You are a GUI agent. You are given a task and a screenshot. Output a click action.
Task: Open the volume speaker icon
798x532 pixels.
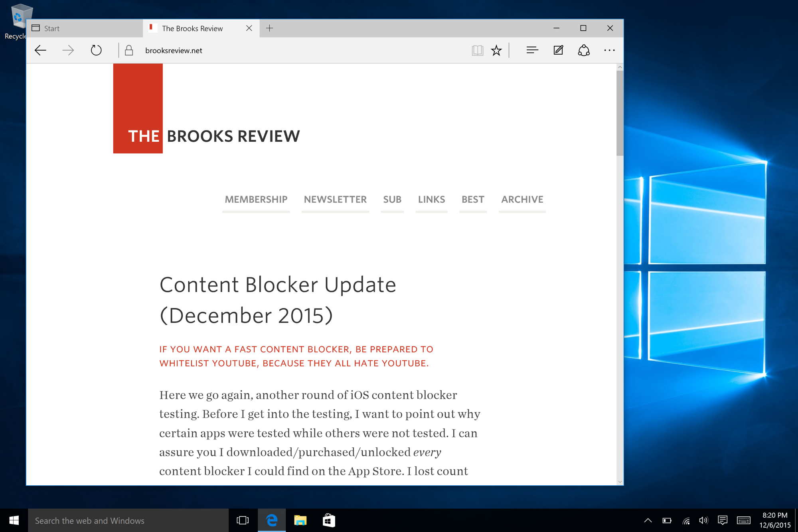[x=703, y=520]
